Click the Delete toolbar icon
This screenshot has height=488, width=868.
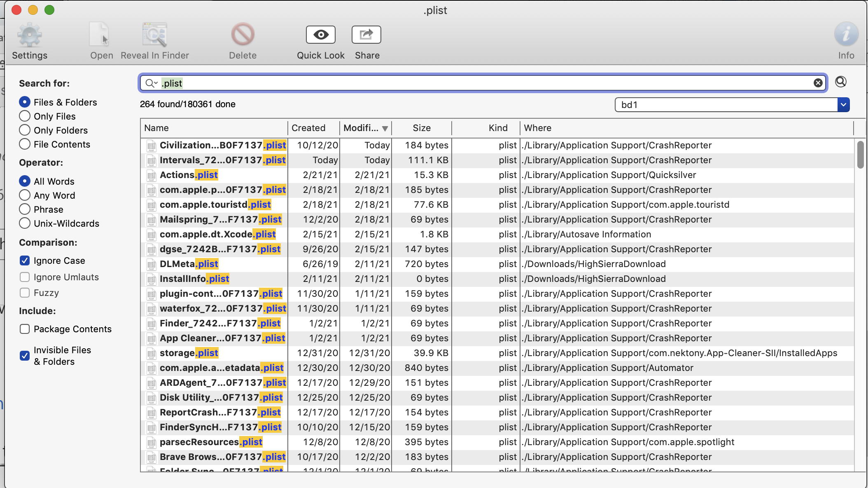click(x=243, y=35)
